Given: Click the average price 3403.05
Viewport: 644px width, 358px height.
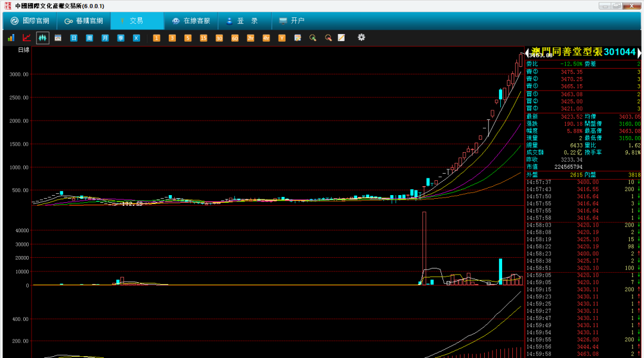Looking at the screenshot, I should pos(630,117).
